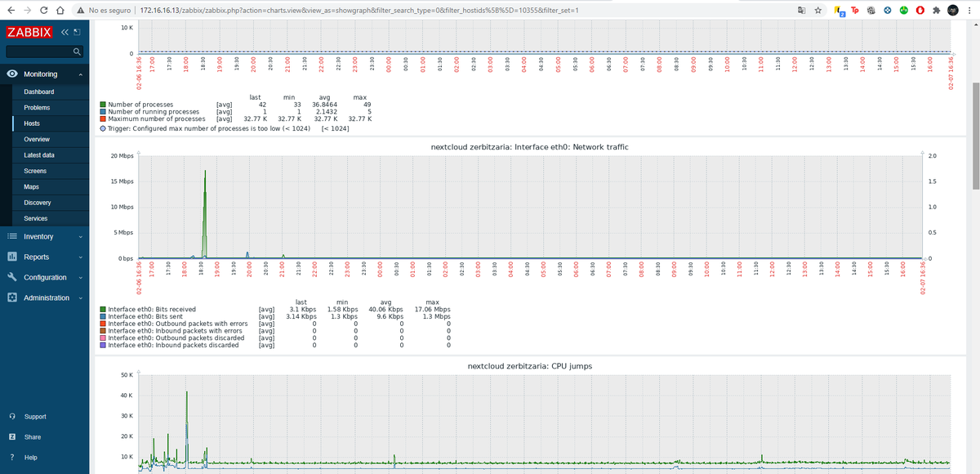The height and width of the screenshot is (474, 980).
Task: Open the Problems menu item
Action: click(37, 107)
